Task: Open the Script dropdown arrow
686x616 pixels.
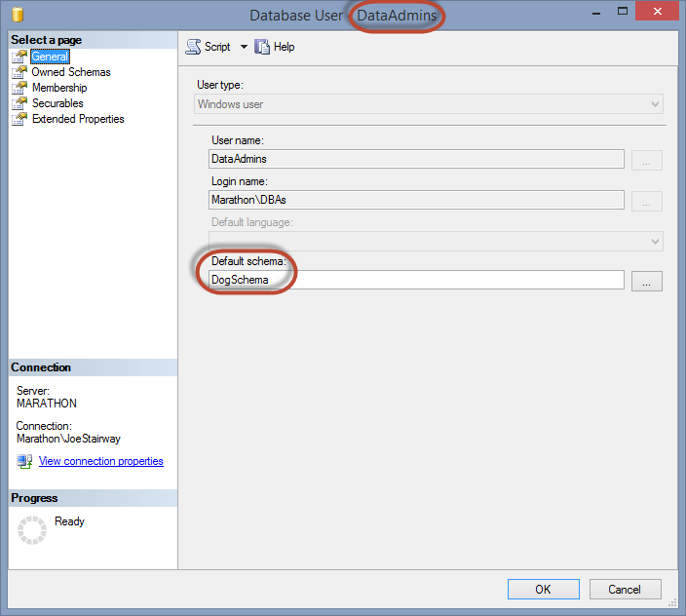Action: (x=244, y=47)
